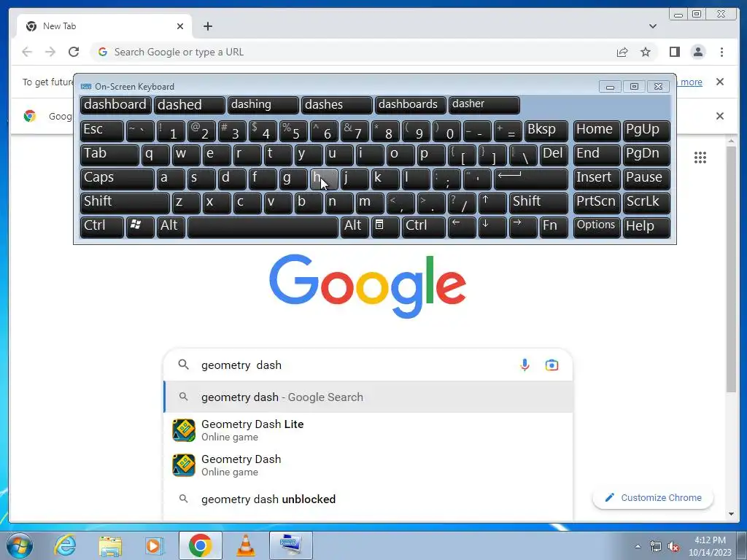Click the down arrow key on the keyboard

point(492,227)
